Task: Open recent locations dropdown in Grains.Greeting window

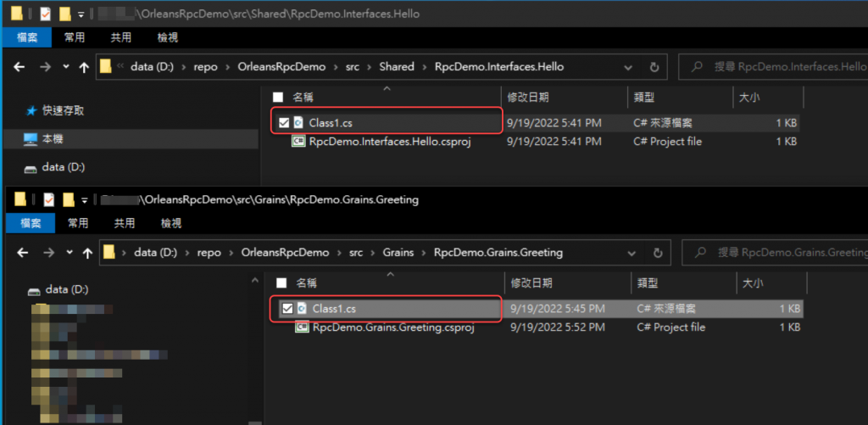Action: (x=69, y=253)
